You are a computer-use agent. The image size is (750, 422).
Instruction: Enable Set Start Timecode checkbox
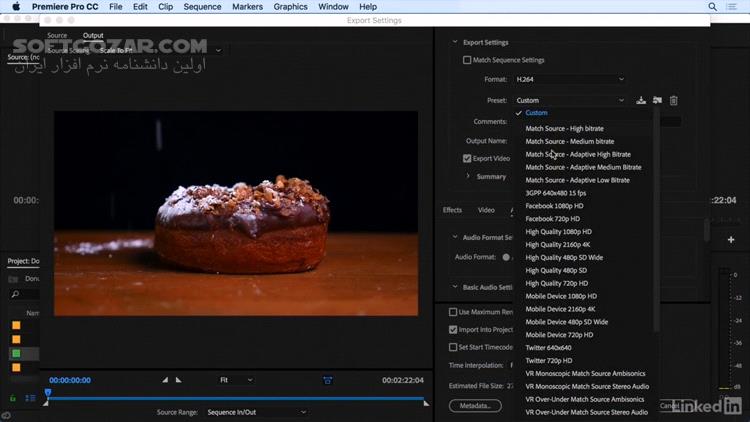coord(453,347)
